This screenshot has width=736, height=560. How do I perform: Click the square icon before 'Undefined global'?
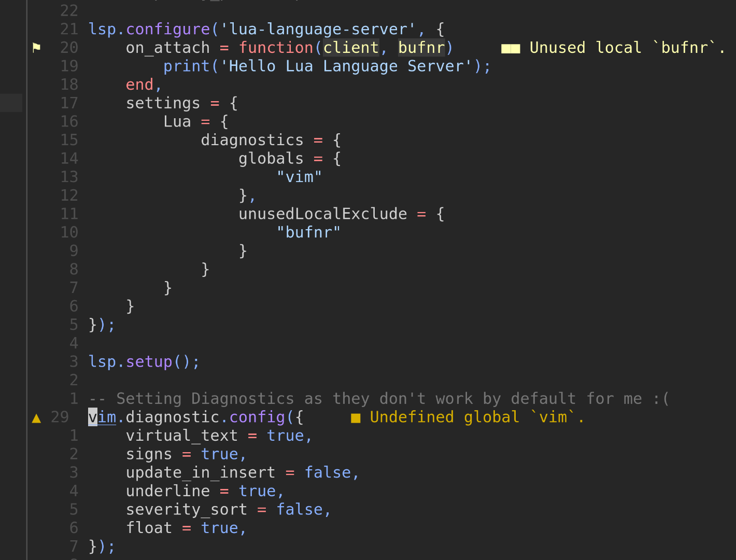point(356,417)
